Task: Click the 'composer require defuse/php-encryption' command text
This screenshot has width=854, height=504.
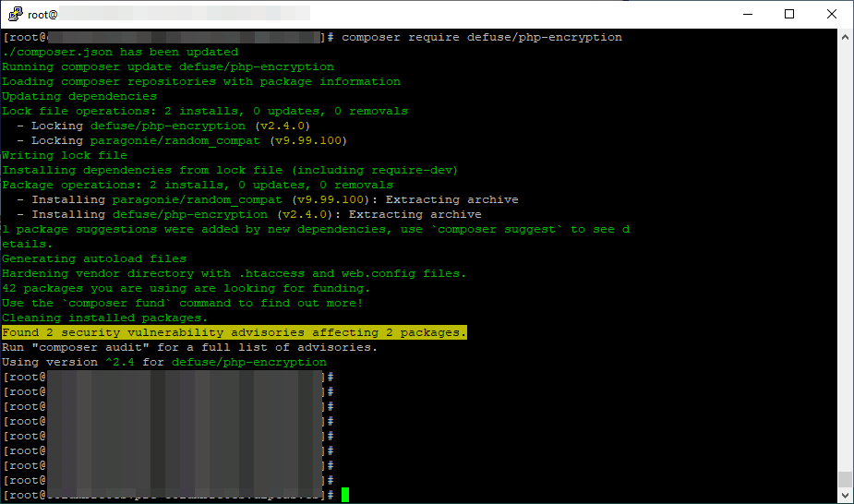Action: (481, 37)
